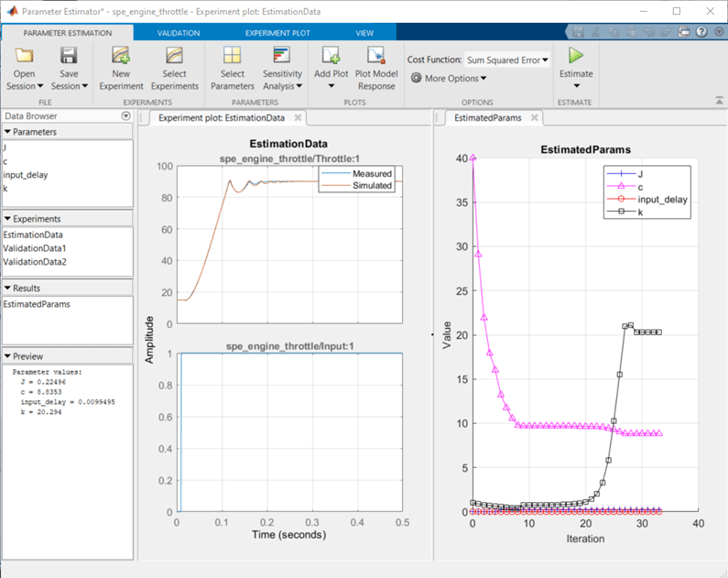Click the 'c = 8.8353' value in Preview
Image resolution: width=728 pixels, height=578 pixels.
(x=41, y=392)
